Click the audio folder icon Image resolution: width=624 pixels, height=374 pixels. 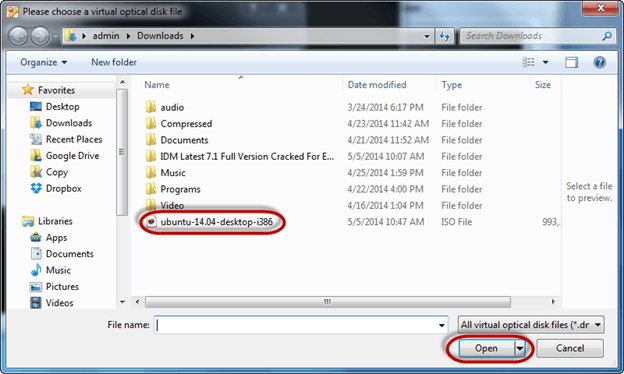click(x=151, y=107)
